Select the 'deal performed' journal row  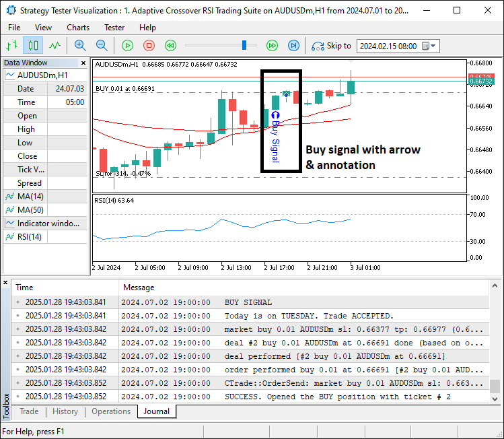250,356
